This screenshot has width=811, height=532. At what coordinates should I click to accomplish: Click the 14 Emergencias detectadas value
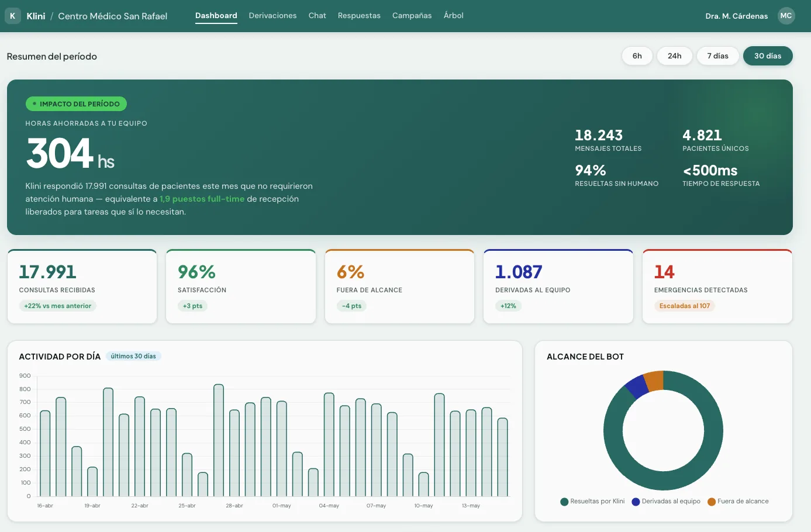664,272
